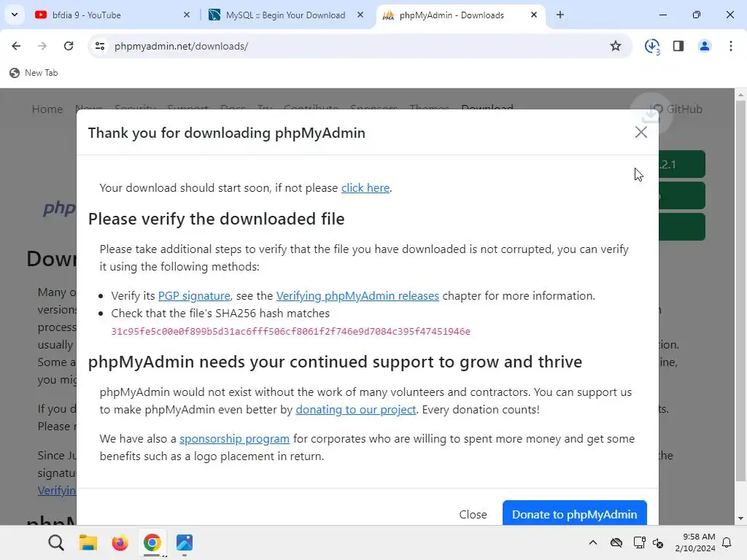Go back to previous page

click(x=16, y=46)
